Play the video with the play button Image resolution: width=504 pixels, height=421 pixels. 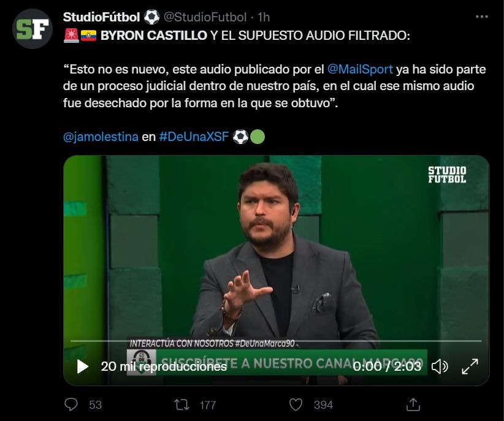pyautogui.click(x=83, y=366)
